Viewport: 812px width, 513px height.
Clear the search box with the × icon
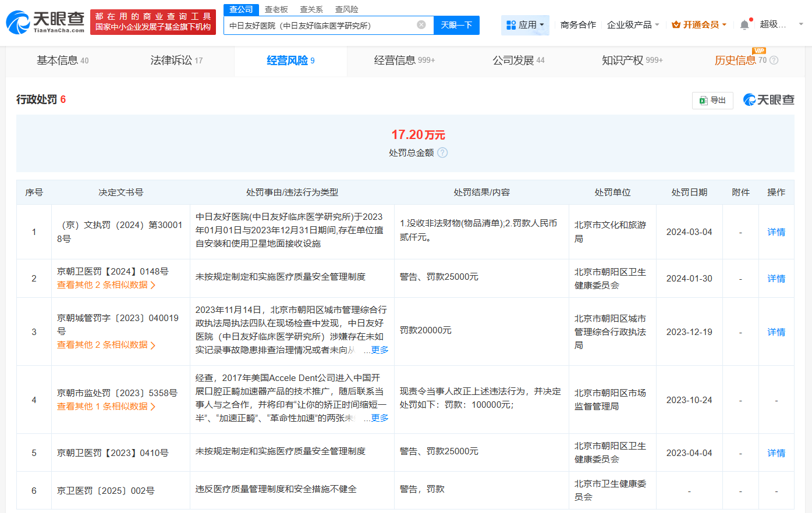422,25
